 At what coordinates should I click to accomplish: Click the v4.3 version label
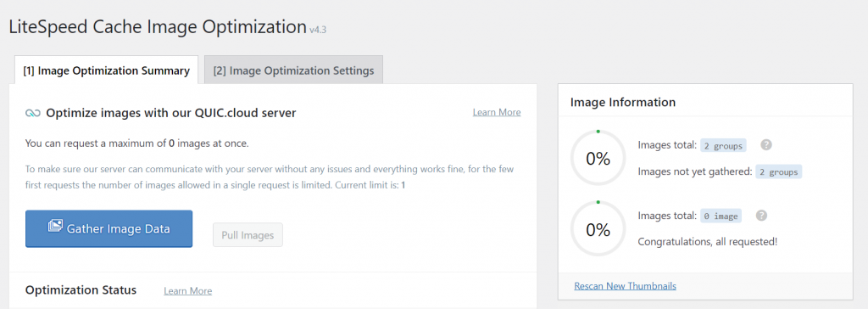318,30
